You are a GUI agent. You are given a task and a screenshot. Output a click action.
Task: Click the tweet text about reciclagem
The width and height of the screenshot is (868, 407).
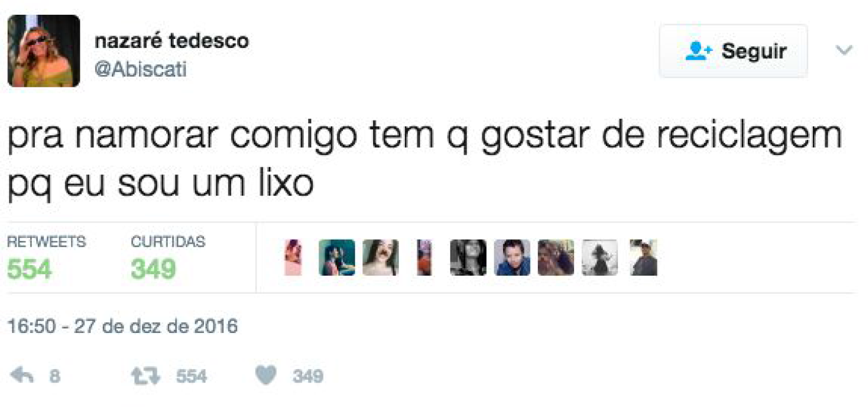[x=424, y=159]
